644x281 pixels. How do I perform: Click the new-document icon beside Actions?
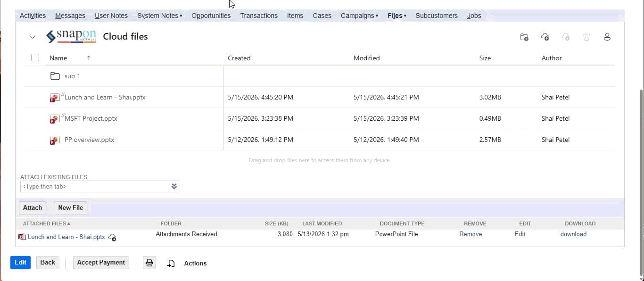tap(171, 264)
